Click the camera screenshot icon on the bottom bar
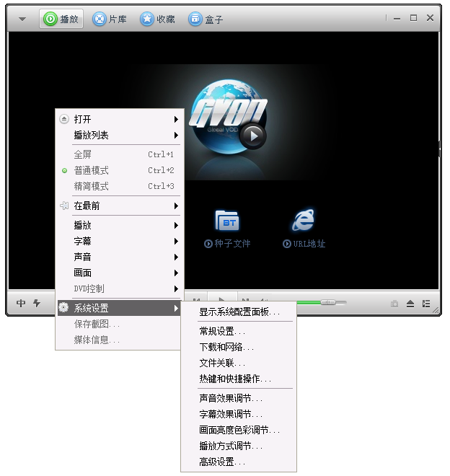450x476 pixels. [x=394, y=304]
